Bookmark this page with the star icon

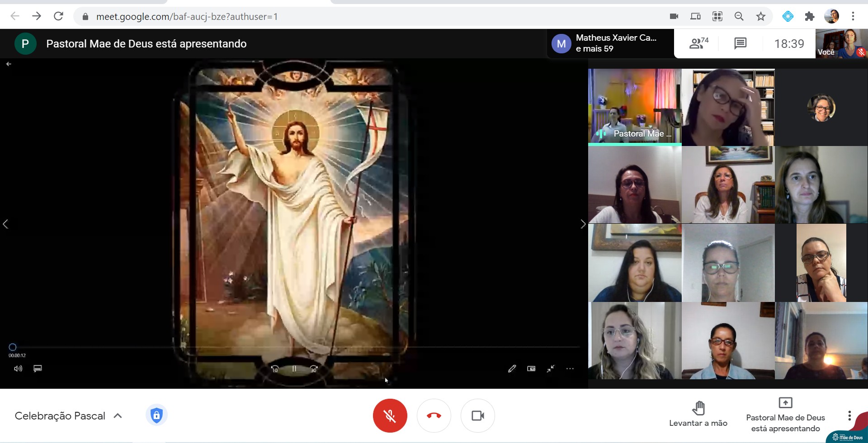(761, 17)
